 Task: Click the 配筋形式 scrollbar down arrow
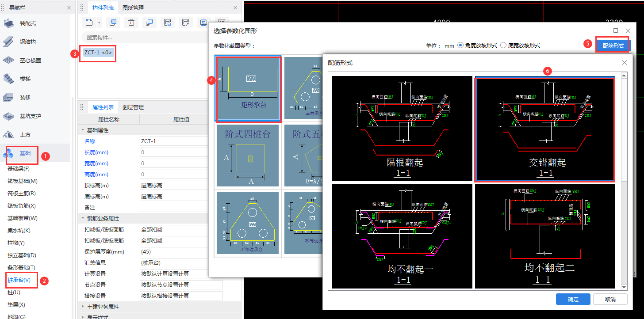(624, 287)
